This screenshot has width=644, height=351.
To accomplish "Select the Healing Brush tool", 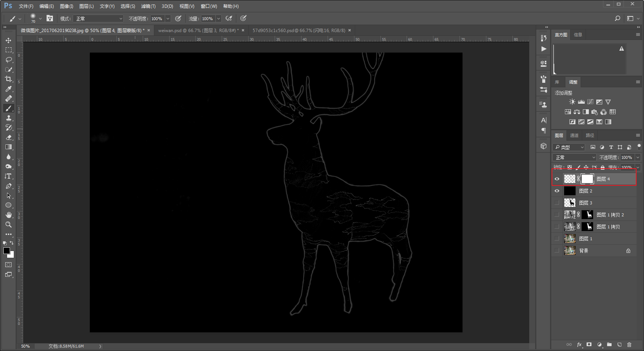I will point(9,98).
